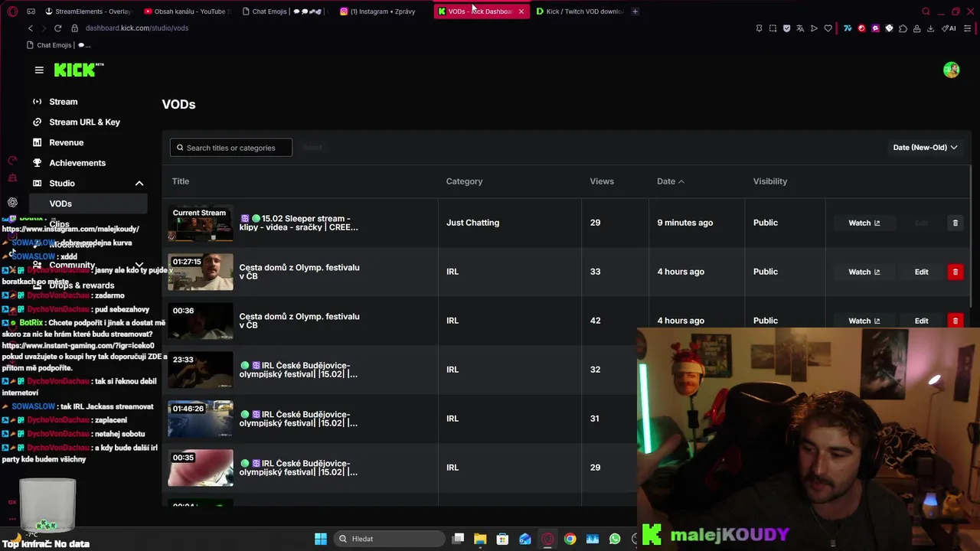980x551 pixels.
Task: Watch the 00:36 Cesta domů VOD
Action: 864,321
